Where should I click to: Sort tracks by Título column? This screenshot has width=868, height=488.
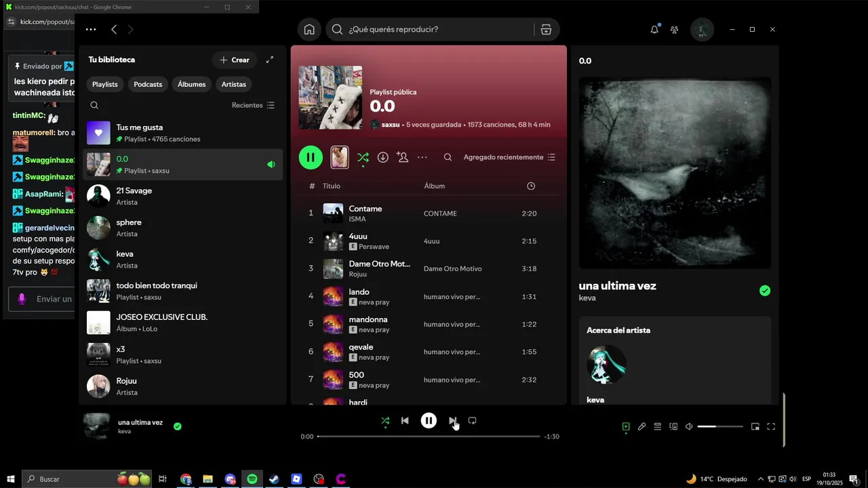[332, 186]
